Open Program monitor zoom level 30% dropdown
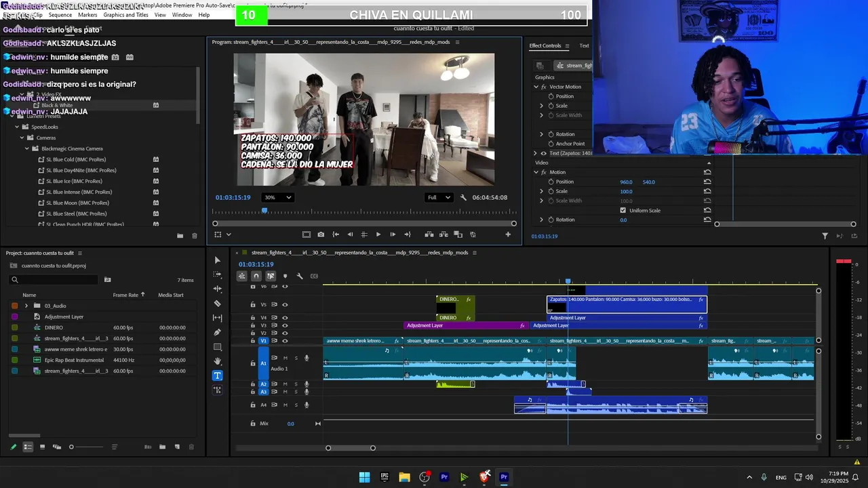This screenshot has width=868, height=488. tap(278, 197)
